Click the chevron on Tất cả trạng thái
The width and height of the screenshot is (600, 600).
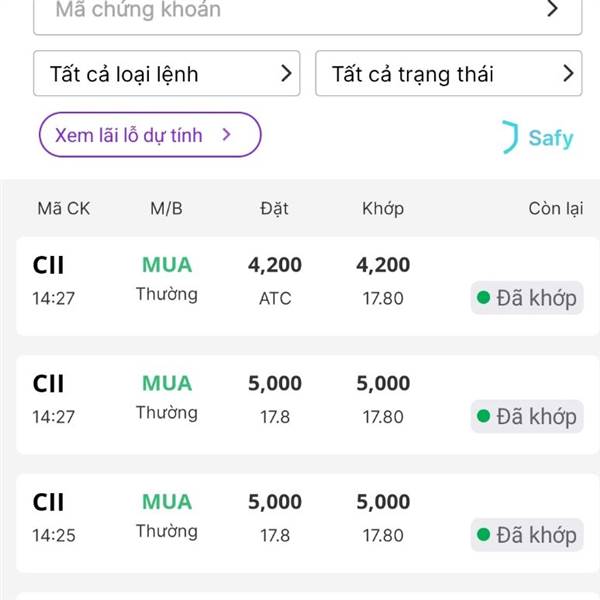569,73
